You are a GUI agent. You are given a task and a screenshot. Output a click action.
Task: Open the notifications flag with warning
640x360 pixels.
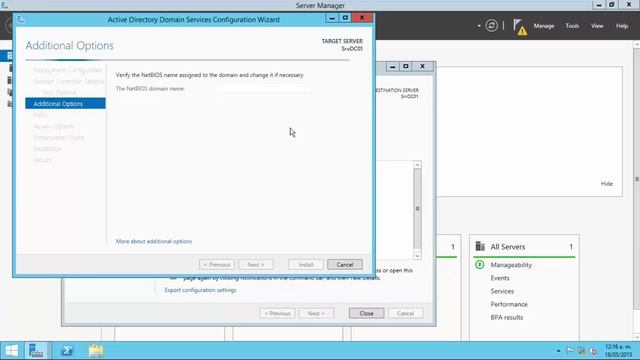point(520,27)
